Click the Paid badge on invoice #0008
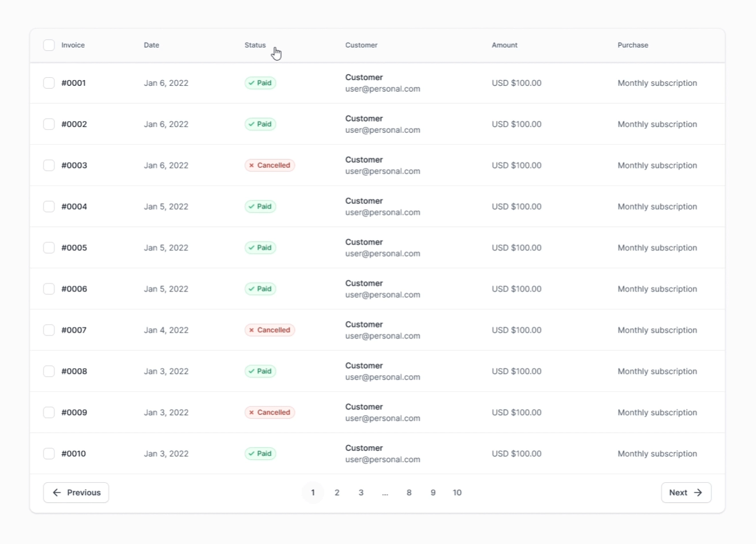The height and width of the screenshot is (544, 756). click(261, 371)
